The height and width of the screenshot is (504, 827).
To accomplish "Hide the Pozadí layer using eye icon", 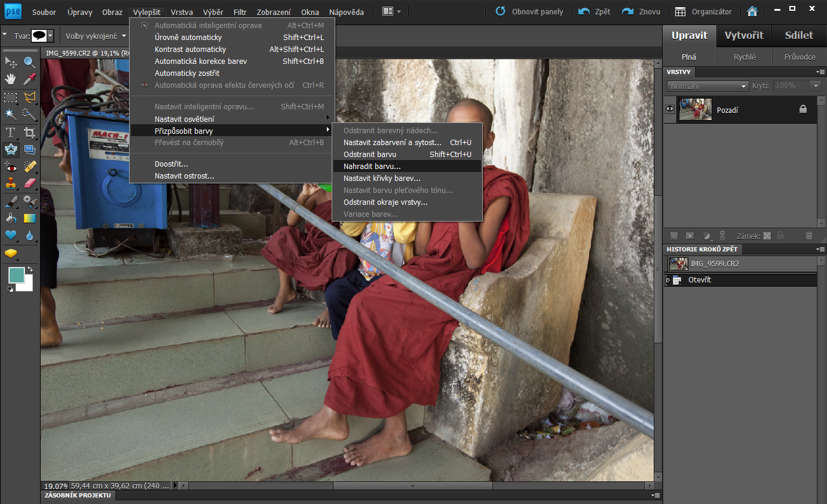I will point(670,109).
